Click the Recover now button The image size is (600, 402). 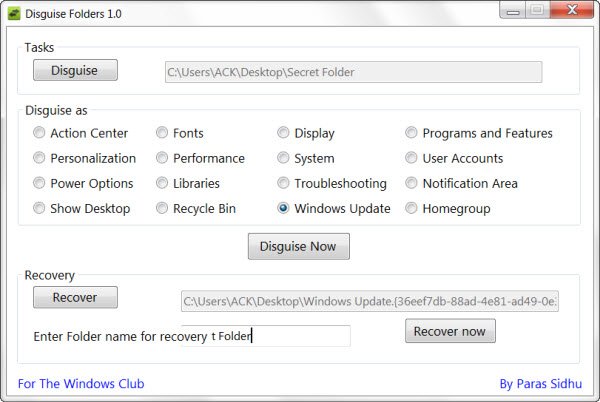[450, 331]
